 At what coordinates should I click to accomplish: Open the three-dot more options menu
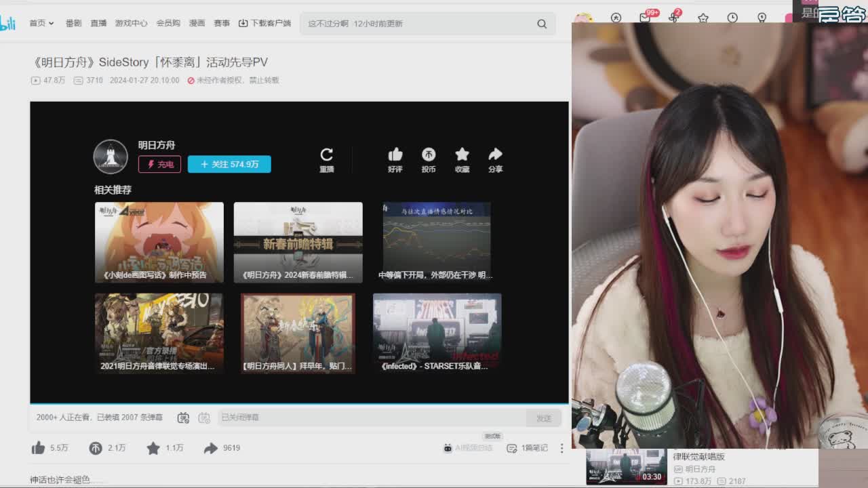(561, 448)
